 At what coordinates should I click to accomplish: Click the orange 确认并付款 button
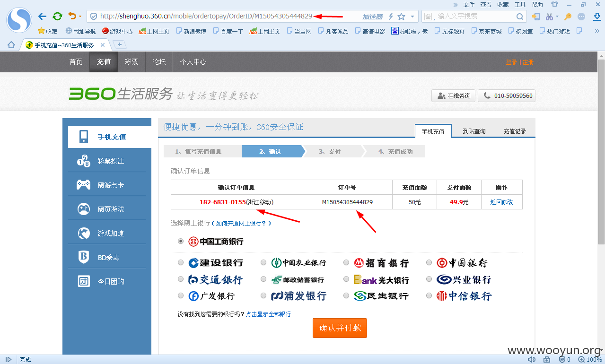[340, 328]
